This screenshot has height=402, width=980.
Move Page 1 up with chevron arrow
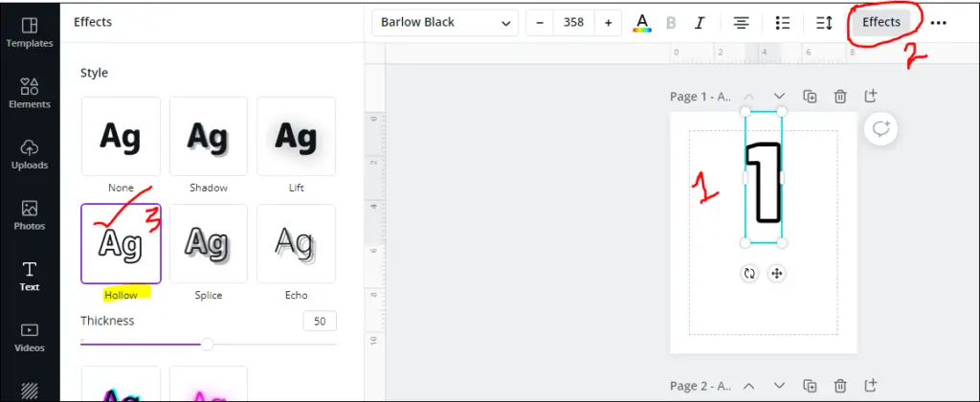pyautogui.click(x=748, y=97)
